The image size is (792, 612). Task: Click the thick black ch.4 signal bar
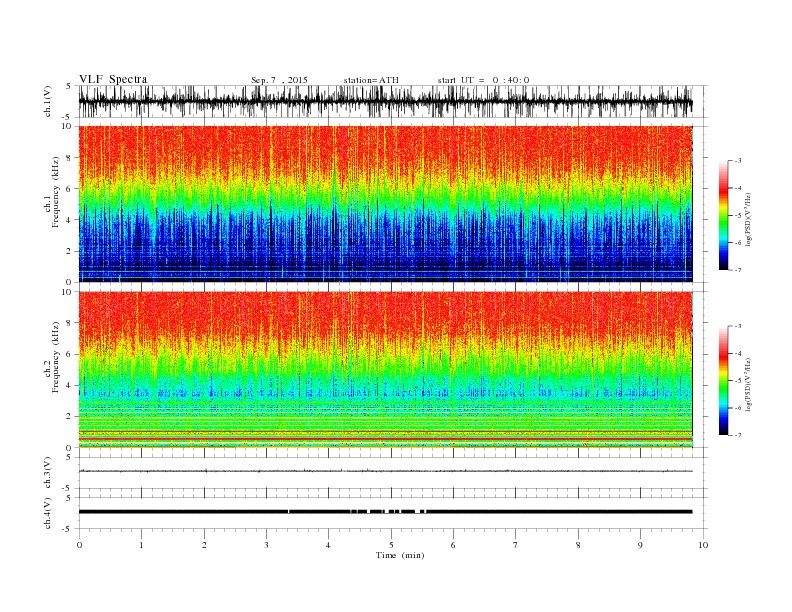tap(385, 512)
